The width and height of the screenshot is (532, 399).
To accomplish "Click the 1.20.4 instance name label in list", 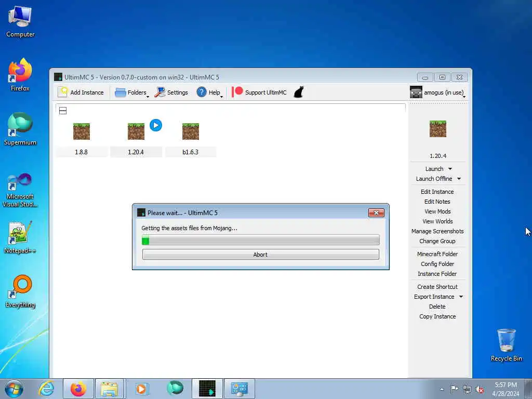I will tap(136, 152).
